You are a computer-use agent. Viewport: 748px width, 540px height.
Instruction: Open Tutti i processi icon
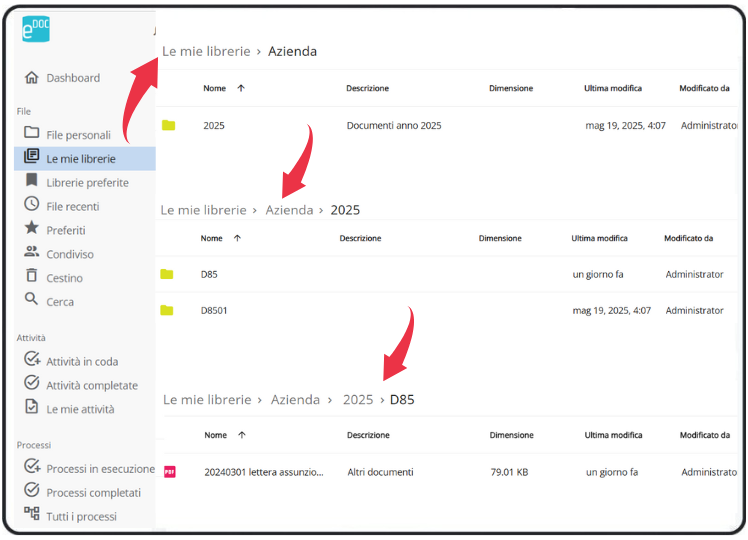point(32,515)
